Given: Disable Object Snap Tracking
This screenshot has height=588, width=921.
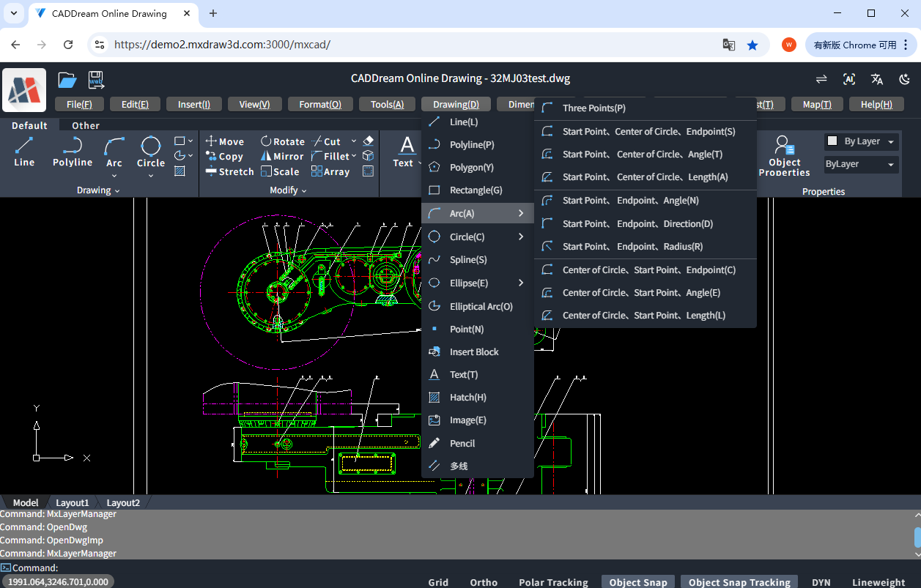Looking at the screenshot, I should click(x=739, y=582).
